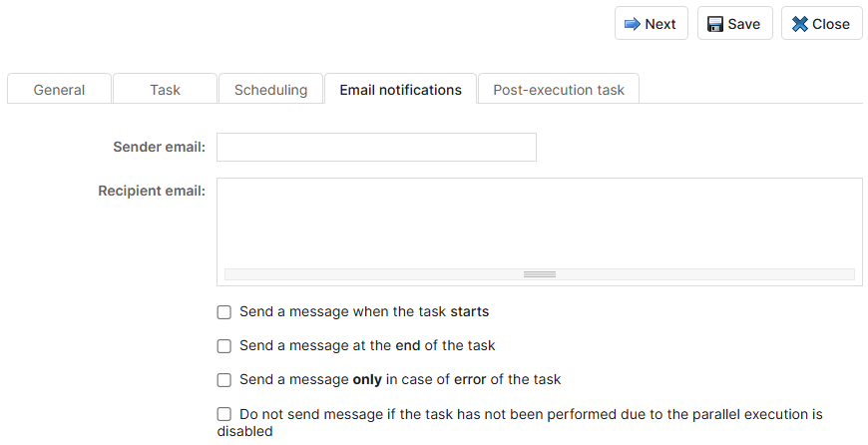Enable message when the task starts
This screenshot has width=868, height=445.
click(224, 312)
